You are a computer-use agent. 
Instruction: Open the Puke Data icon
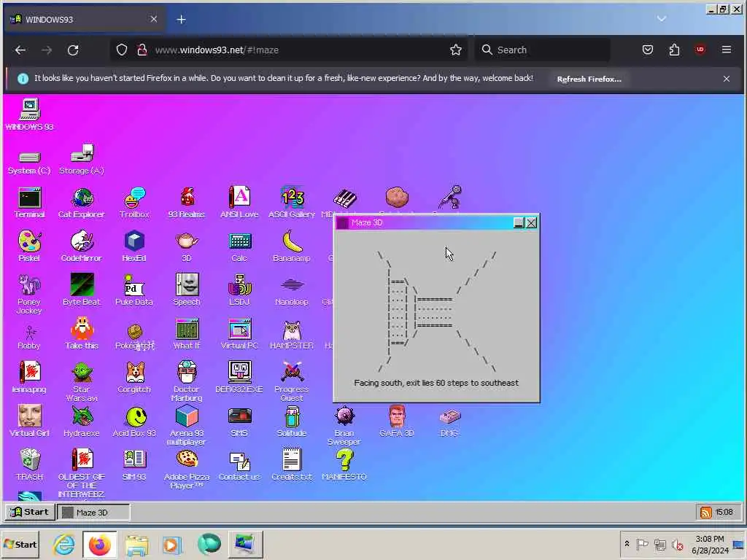coord(134,289)
